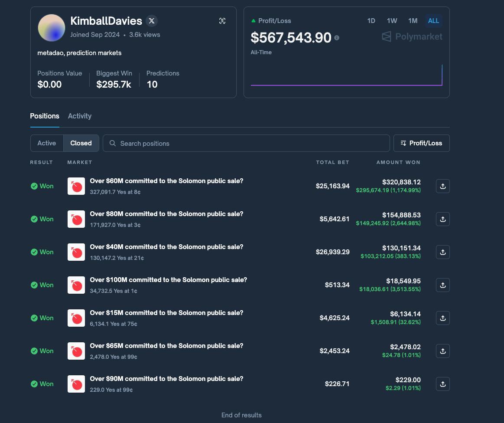Image resolution: width=504 pixels, height=423 pixels.
Task: Click the TOTAL BET column header
Action: [333, 162]
